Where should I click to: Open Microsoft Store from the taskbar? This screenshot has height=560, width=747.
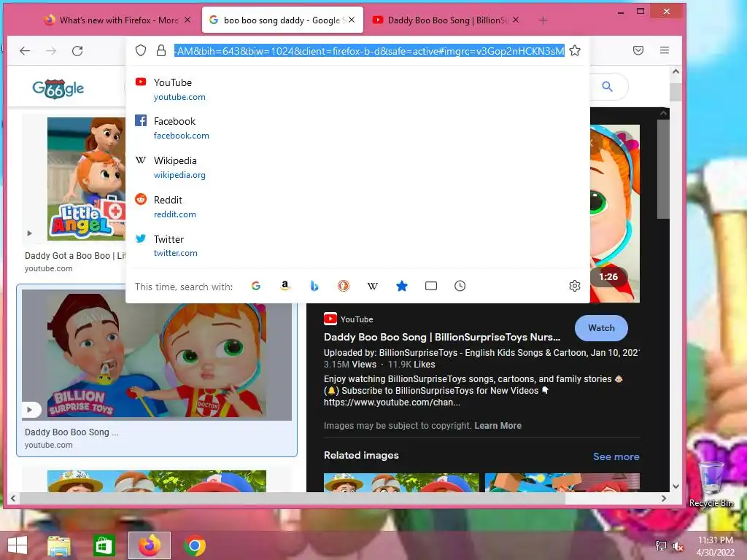pyautogui.click(x=104, y=545)
